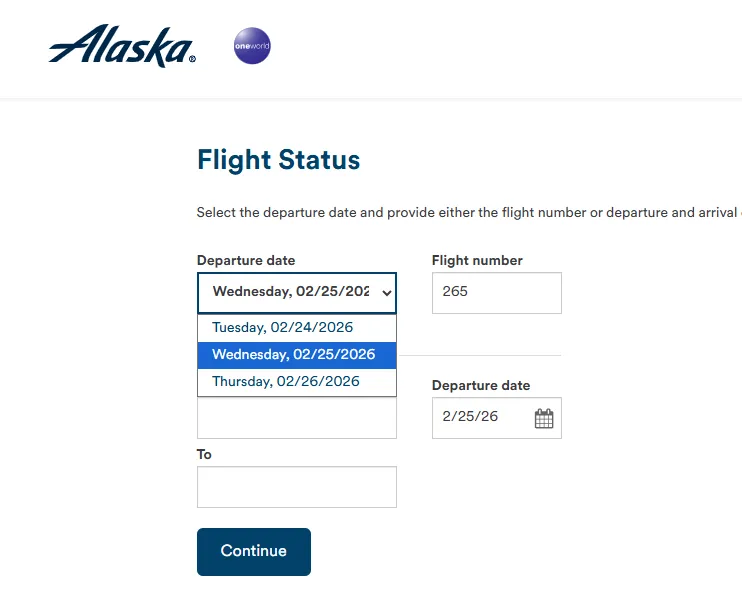Click the Flight Status page heading
Viewport: 742px width, 596px height.
[x=279, y=160]
